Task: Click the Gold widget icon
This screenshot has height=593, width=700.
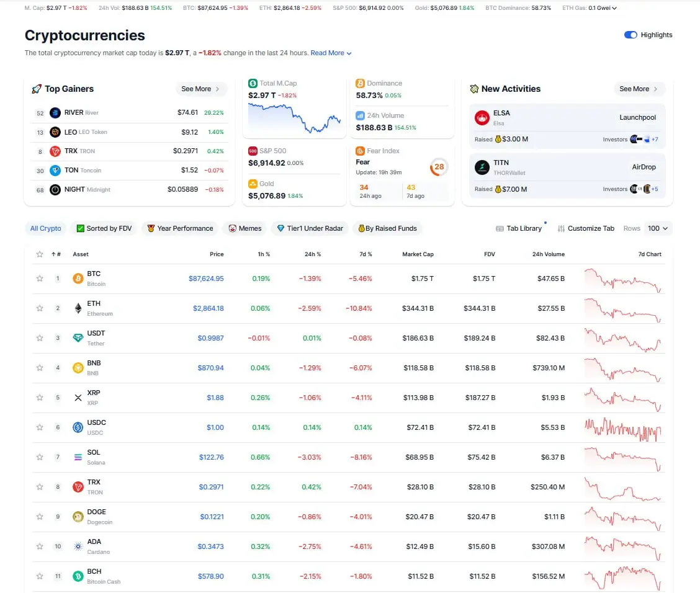Action: [253, 184]
